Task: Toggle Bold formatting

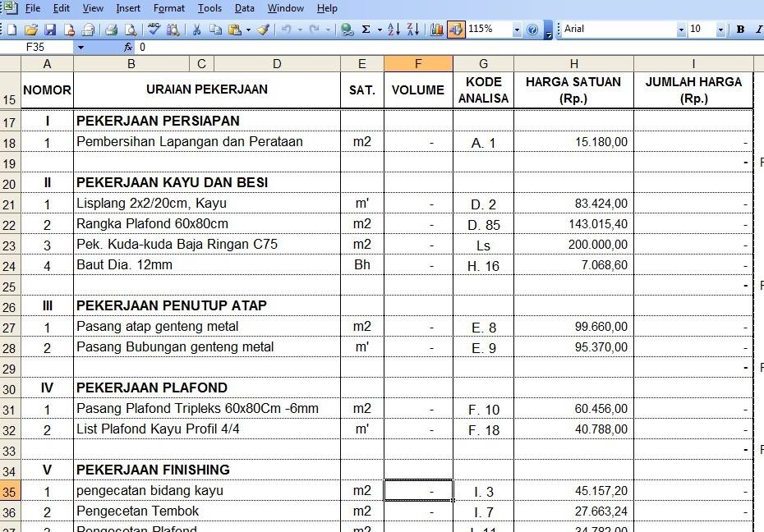Action: 741,30
